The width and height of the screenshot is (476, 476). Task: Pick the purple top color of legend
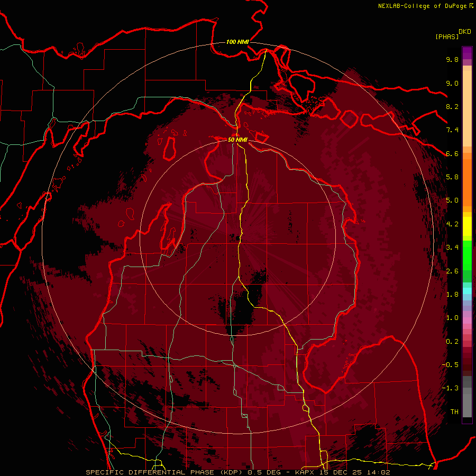[x=467, y=53]
